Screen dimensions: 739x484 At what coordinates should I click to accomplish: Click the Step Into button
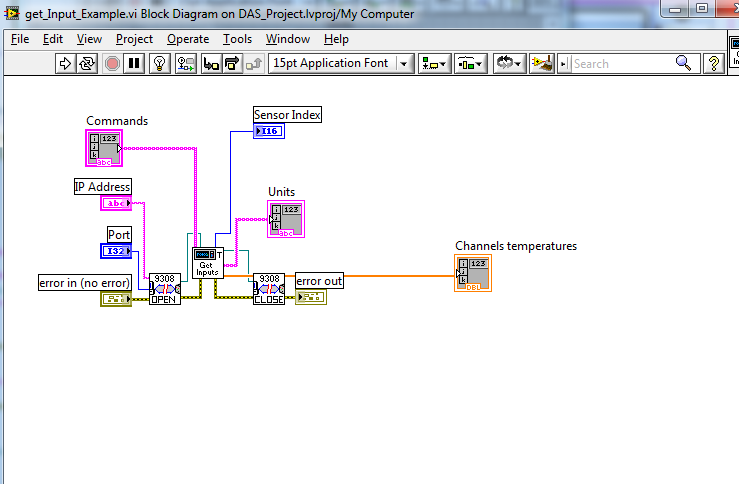point(211,63)
